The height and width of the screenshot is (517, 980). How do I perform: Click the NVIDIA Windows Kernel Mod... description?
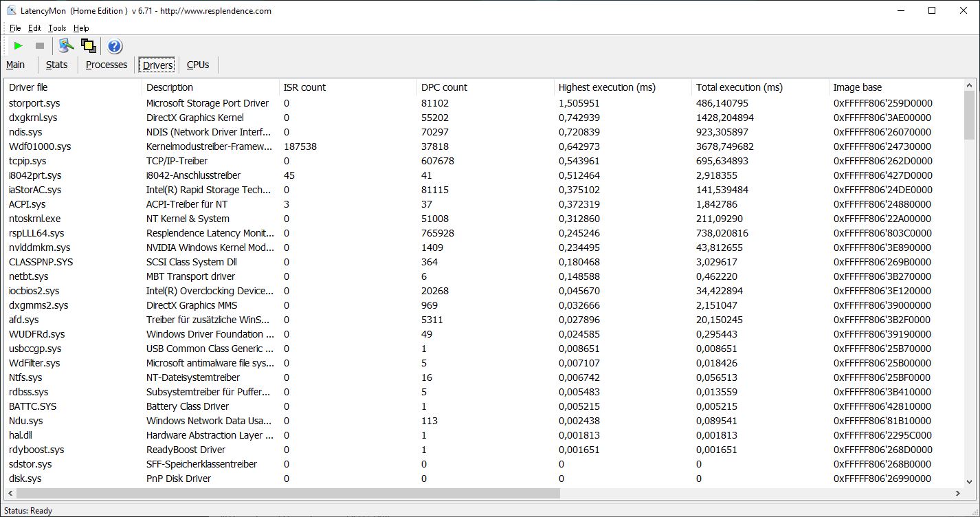210,247
